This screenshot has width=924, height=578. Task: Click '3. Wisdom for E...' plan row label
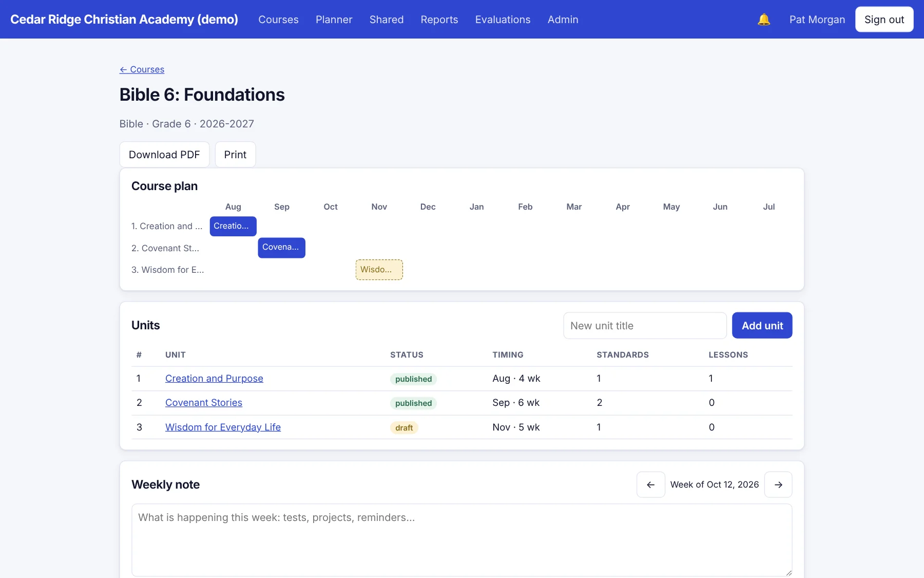tap(168, 270)
